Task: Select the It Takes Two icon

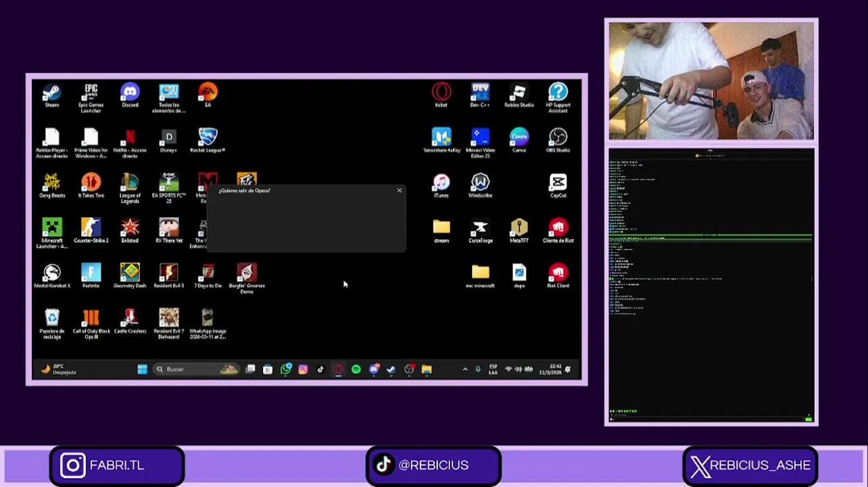Action: (x=91, y=186)
